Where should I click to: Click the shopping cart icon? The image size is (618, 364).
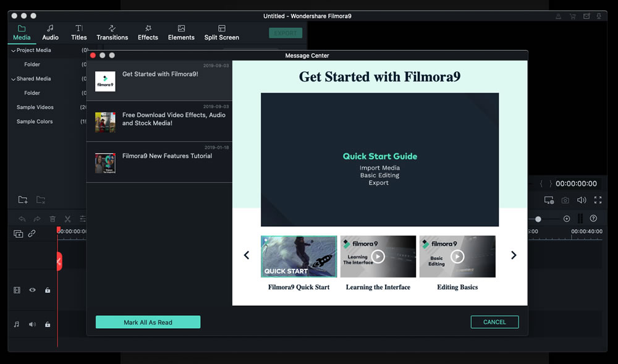572,16
